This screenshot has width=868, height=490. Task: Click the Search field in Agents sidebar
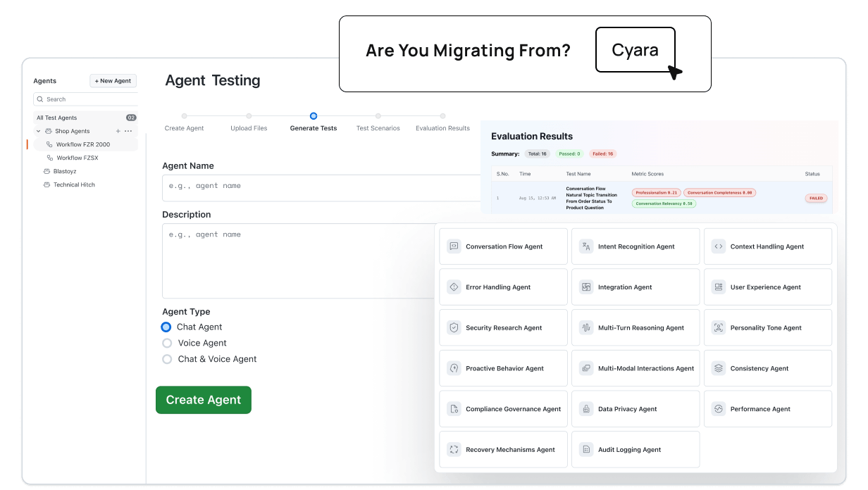[85, 99]
